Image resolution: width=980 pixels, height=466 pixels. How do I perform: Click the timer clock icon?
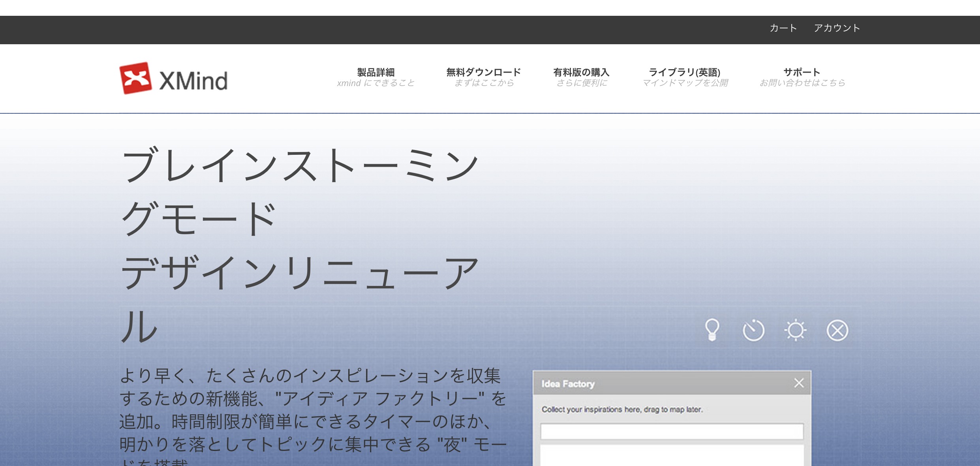click(x=753, y=330)
